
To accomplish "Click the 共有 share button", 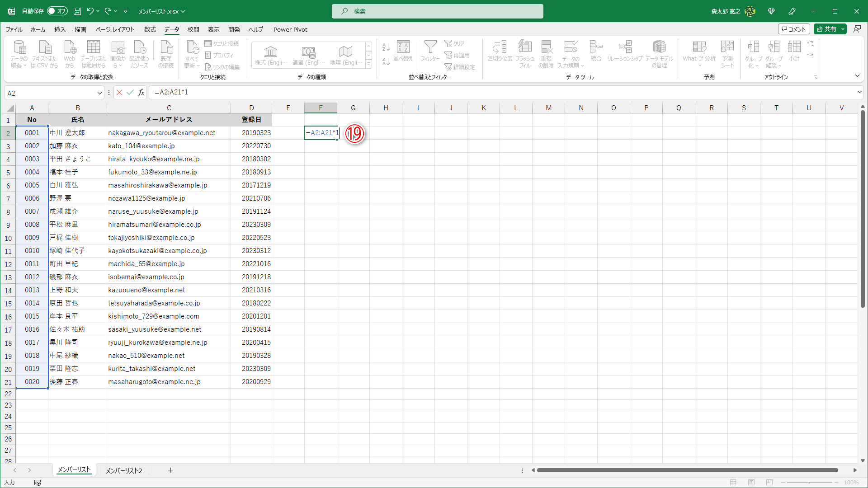I will [x=827, y=29].
